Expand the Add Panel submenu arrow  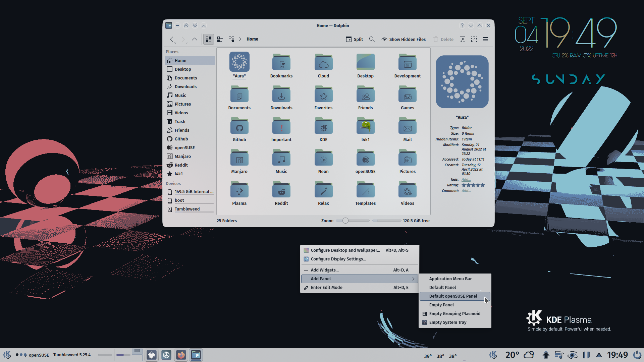tap(413, 279)
